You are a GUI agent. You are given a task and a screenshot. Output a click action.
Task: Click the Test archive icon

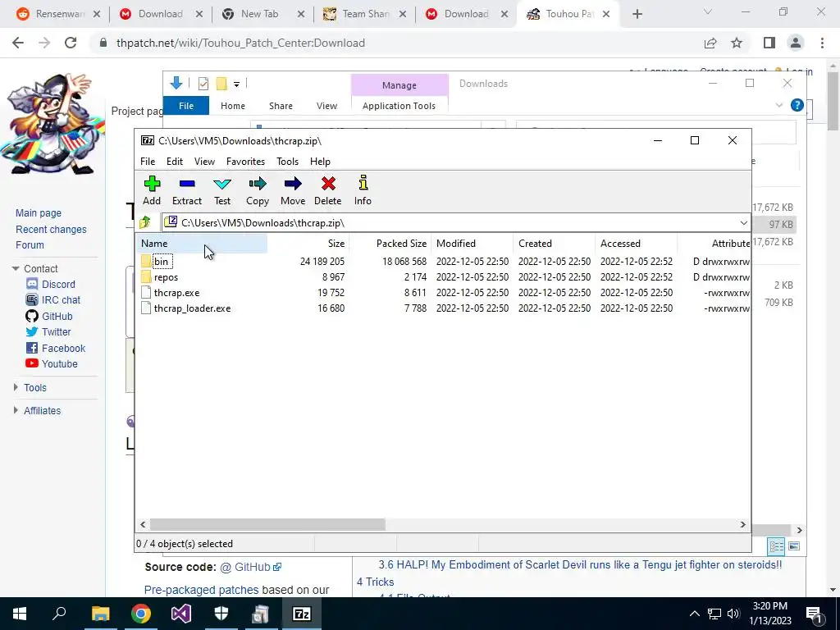tap(221, 190)
